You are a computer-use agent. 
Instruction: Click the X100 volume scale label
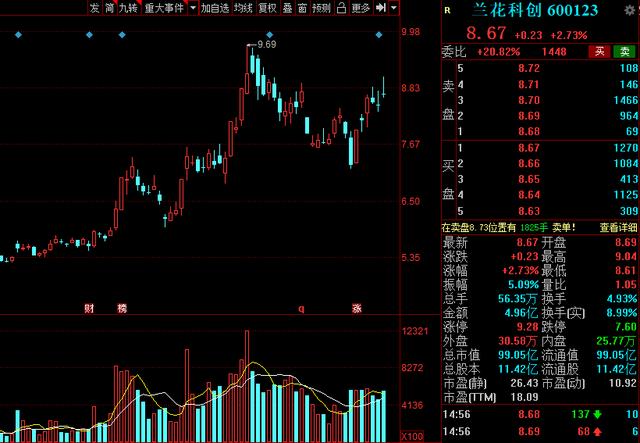413,436
